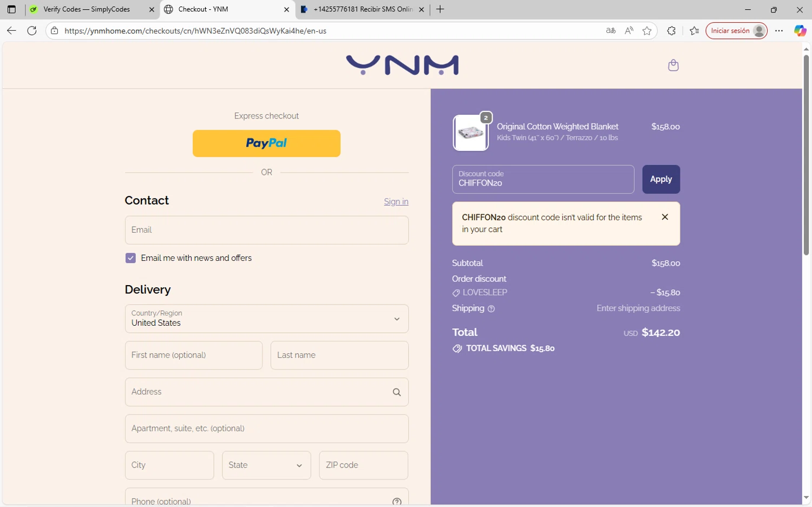Pay with PayPal express checkout
The height and width of the screenshot is (507, 812).
coord(266,143)
